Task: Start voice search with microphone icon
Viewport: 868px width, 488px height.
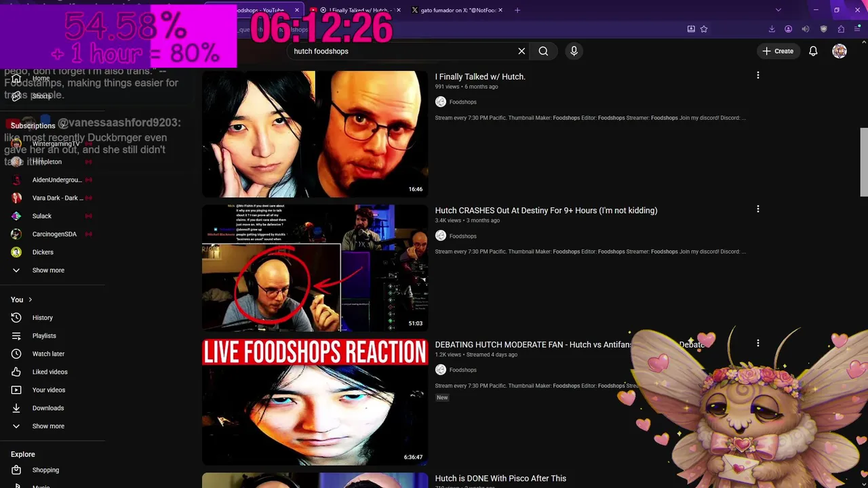Action: click(x=574, y=51)
